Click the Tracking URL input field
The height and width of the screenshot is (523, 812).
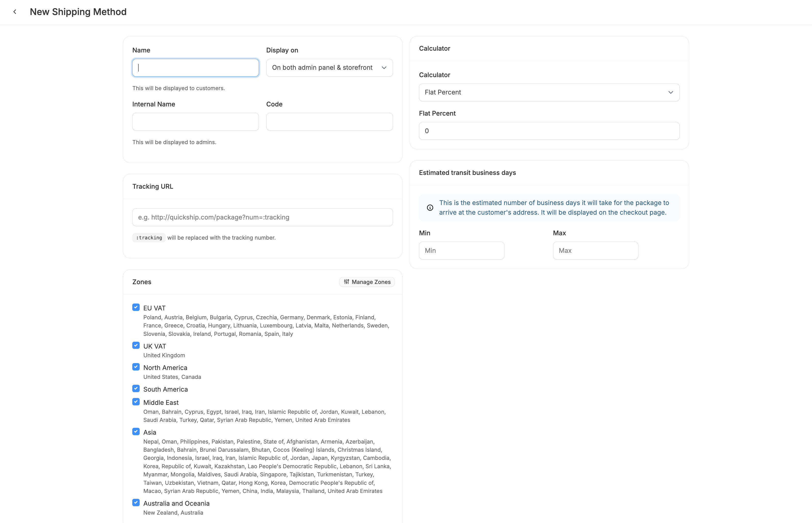(263, 217)
